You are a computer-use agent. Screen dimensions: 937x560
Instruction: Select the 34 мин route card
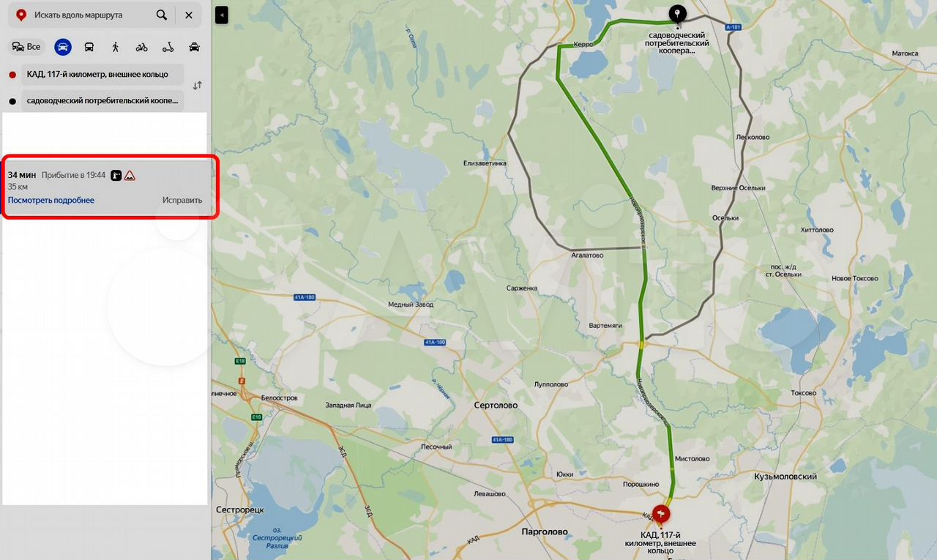tap(111, 187)
